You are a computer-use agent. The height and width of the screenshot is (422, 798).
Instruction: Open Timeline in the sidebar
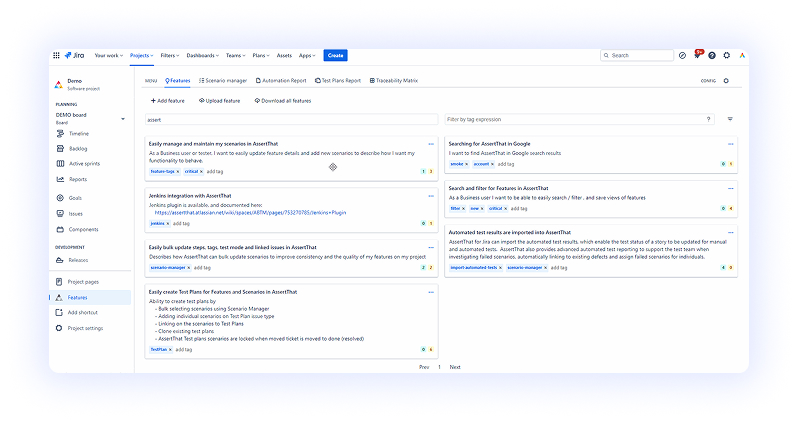tap(79, 133)
